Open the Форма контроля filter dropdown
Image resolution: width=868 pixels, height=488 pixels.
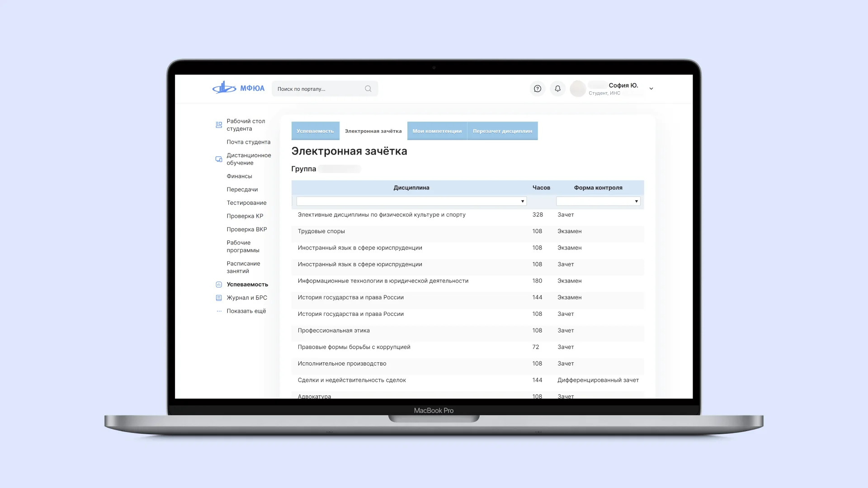tap(598, 201)
